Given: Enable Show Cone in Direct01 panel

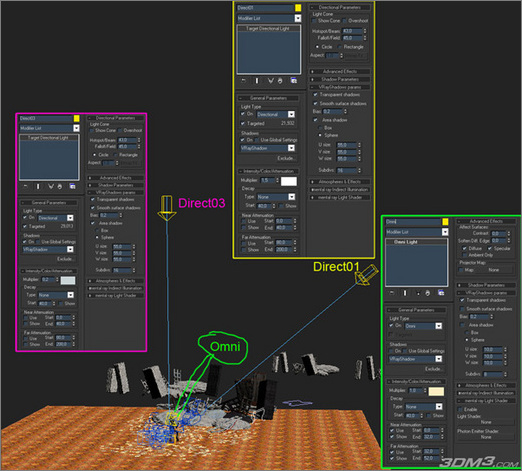Looking at the screenshot, I should (x=314, y=21).
